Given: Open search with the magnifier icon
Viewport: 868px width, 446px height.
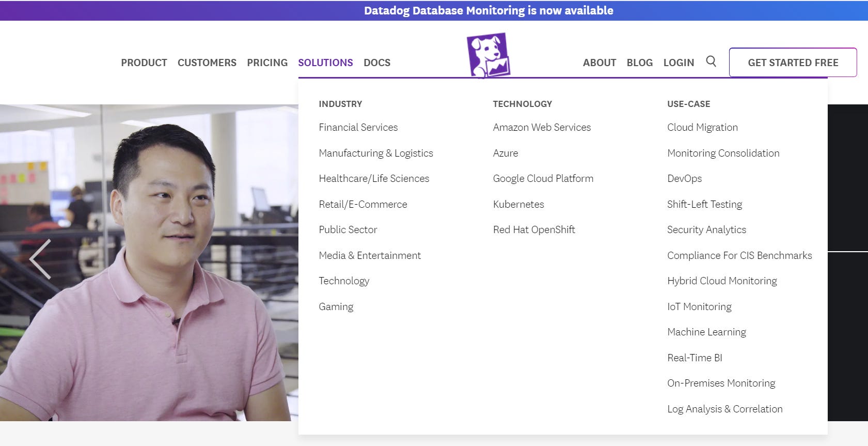Looking at the screenshot, I should (711, 61).
